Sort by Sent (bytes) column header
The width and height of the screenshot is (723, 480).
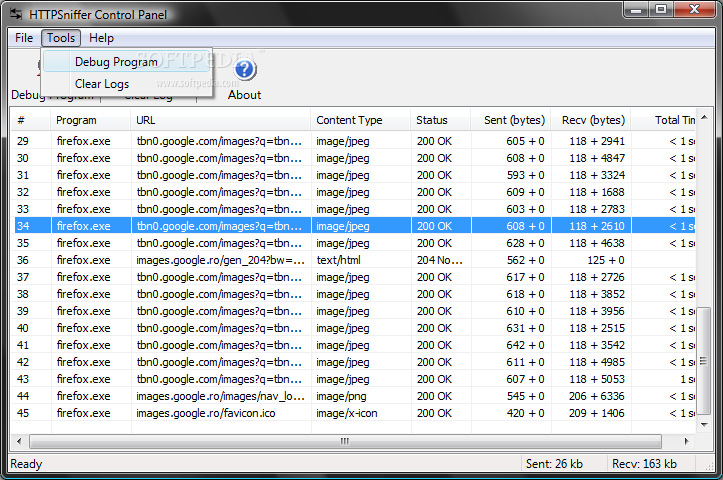(511, 120)
